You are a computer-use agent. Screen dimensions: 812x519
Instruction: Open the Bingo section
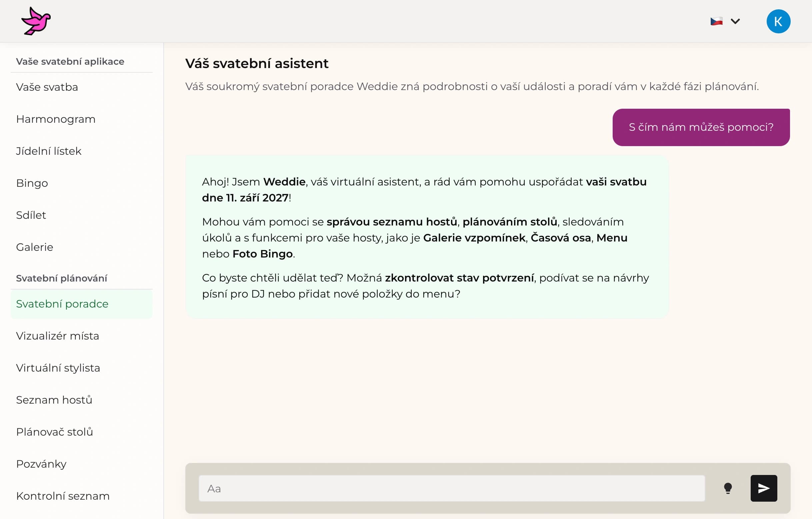click(32, 183)
